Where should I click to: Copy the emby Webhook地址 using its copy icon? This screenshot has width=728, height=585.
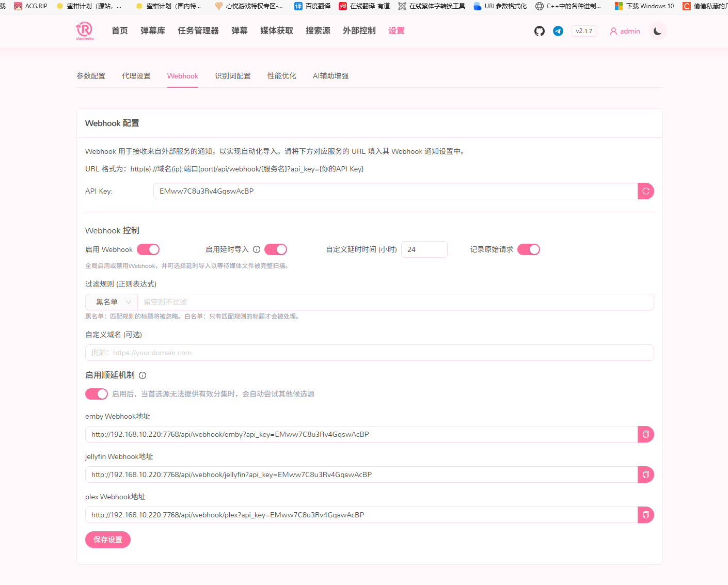(x=645, y=434)
